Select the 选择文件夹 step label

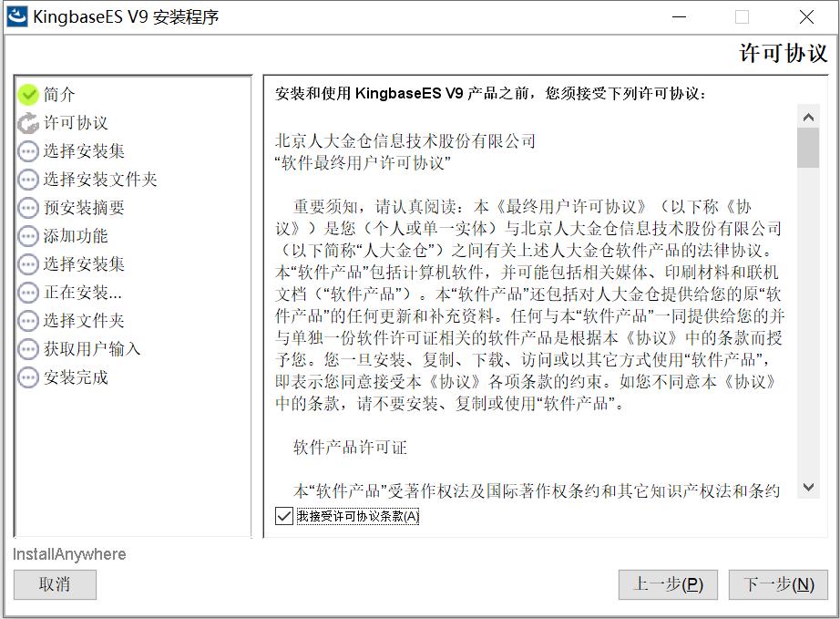click(x=84, y=321)
